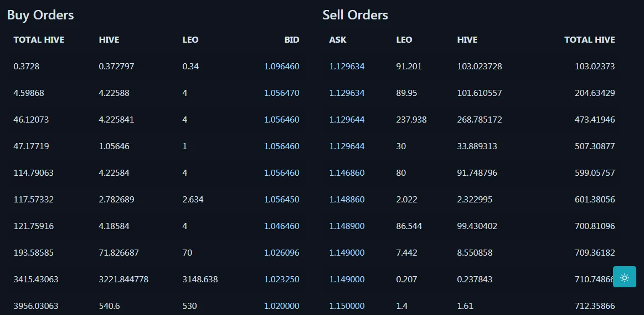Select the 1.150000 ask price
This screenshot has width=644, height=315.
tap(347, 306)
